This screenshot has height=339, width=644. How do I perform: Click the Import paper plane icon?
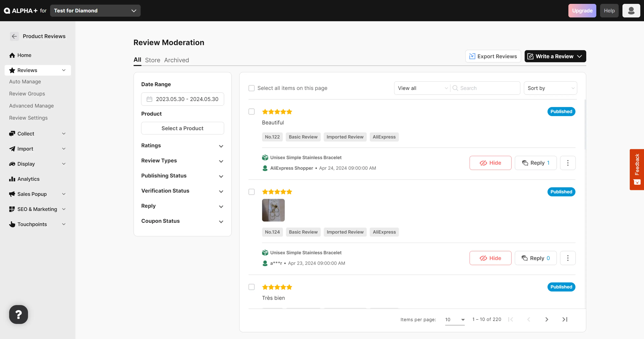click(x=12, y=149)
